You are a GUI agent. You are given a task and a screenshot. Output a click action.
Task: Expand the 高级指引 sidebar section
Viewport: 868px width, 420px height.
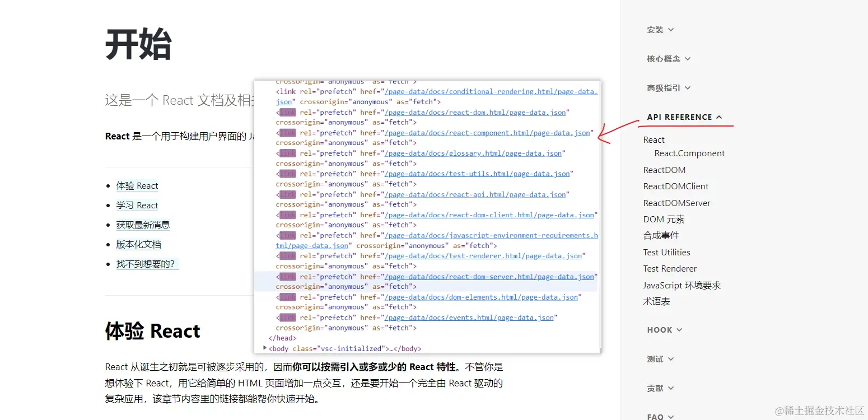click(669, 88)
